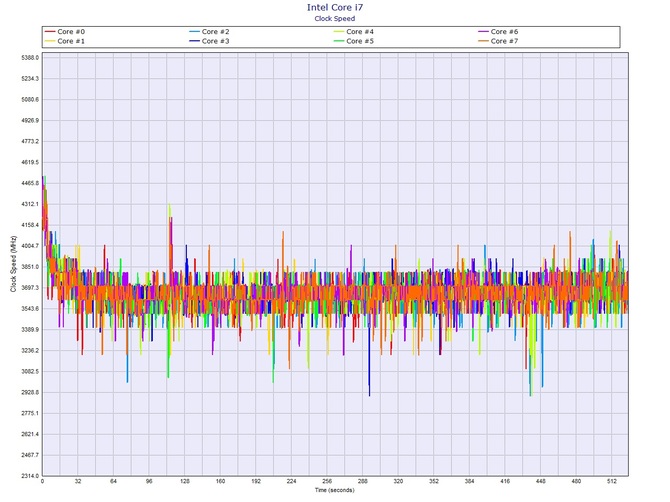Screen dimensions: 670x502
Task: Click the 64 tick on time axis
Action: pos(113,481)
